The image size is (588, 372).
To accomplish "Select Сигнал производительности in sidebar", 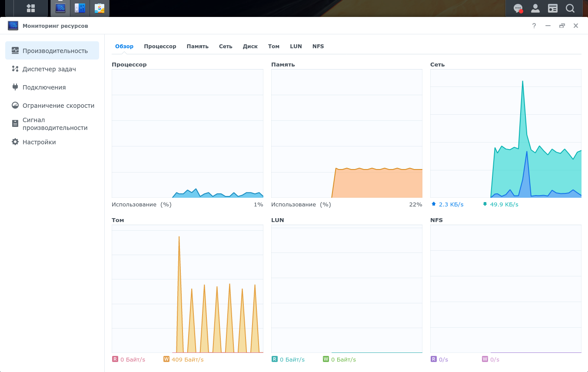I will [52, 124].
